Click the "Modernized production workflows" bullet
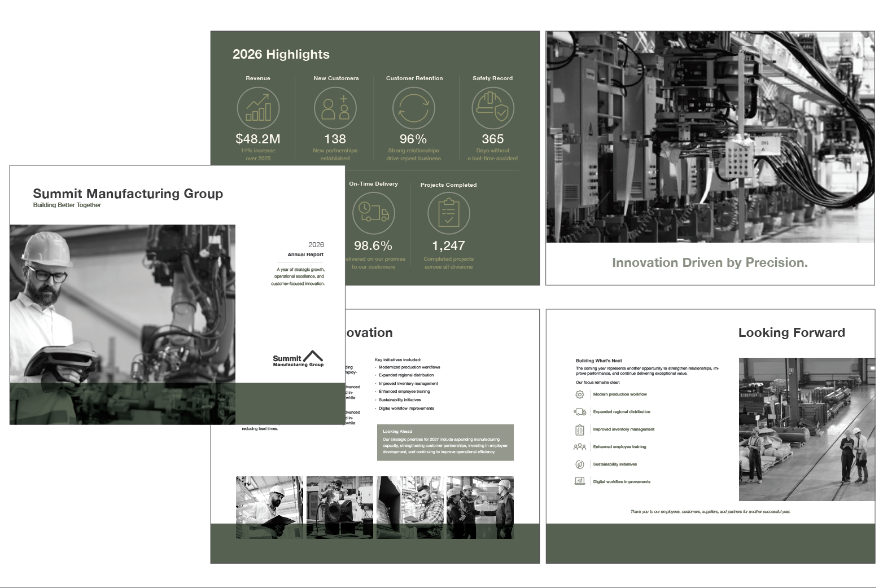 pyautogui.click(x=409, y=367)
